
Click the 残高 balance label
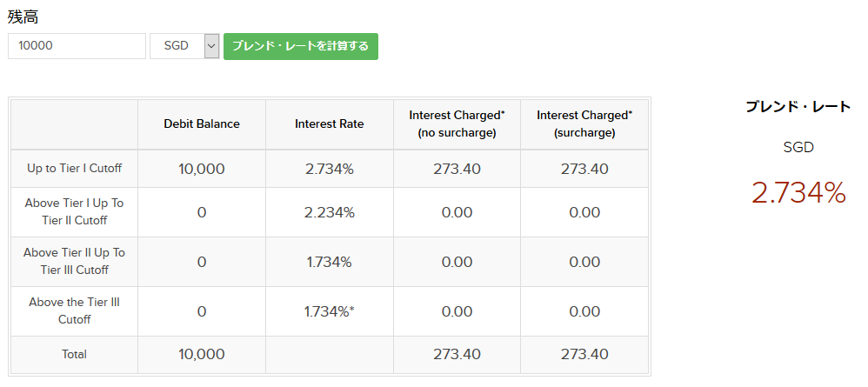pyautogui.click(x=23, y=17)
